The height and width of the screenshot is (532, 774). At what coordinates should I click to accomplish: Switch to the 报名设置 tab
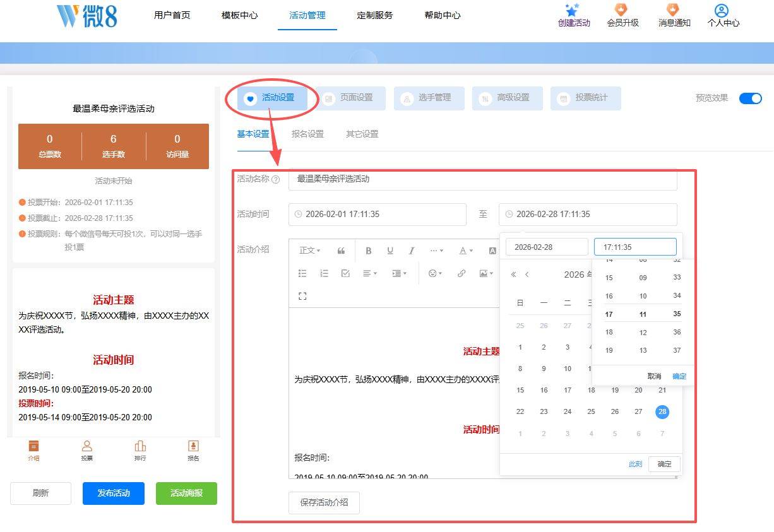(307, 134)
